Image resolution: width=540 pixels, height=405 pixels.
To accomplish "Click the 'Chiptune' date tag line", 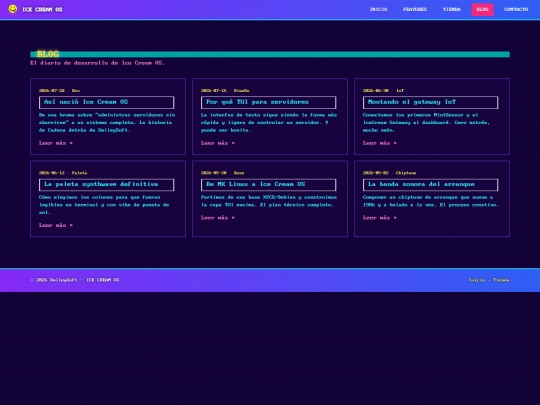I will click(x=390, y=173).
